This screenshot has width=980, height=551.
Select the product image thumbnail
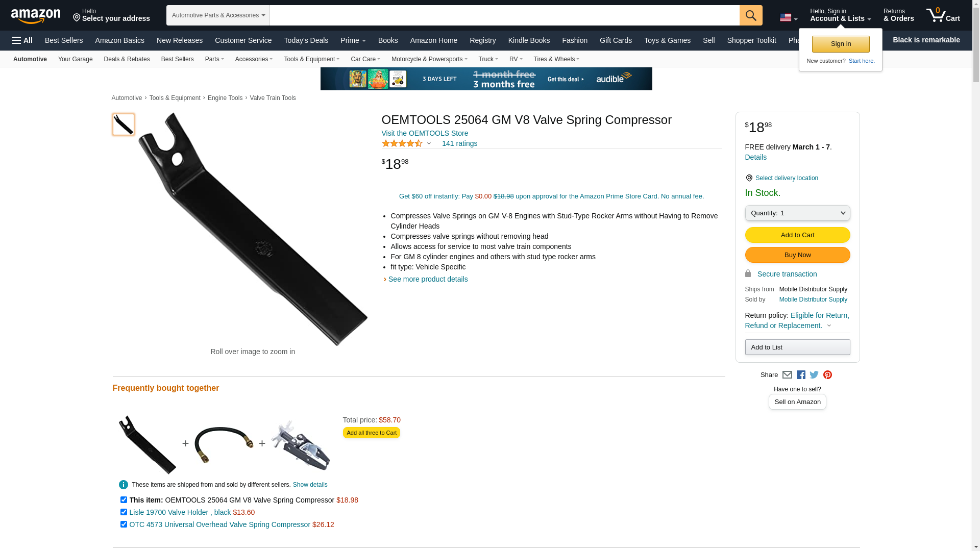coord(124,124)
